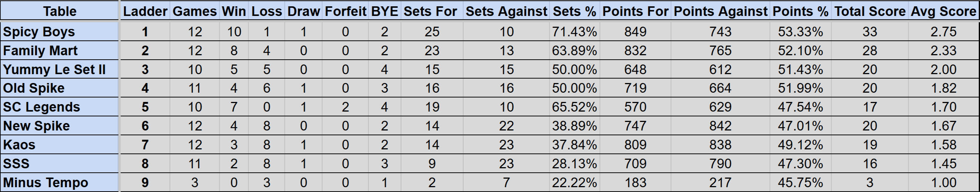Viewport: 980px width, 192px height.
Task: Select the Old Spike team name
Action: 34,88
